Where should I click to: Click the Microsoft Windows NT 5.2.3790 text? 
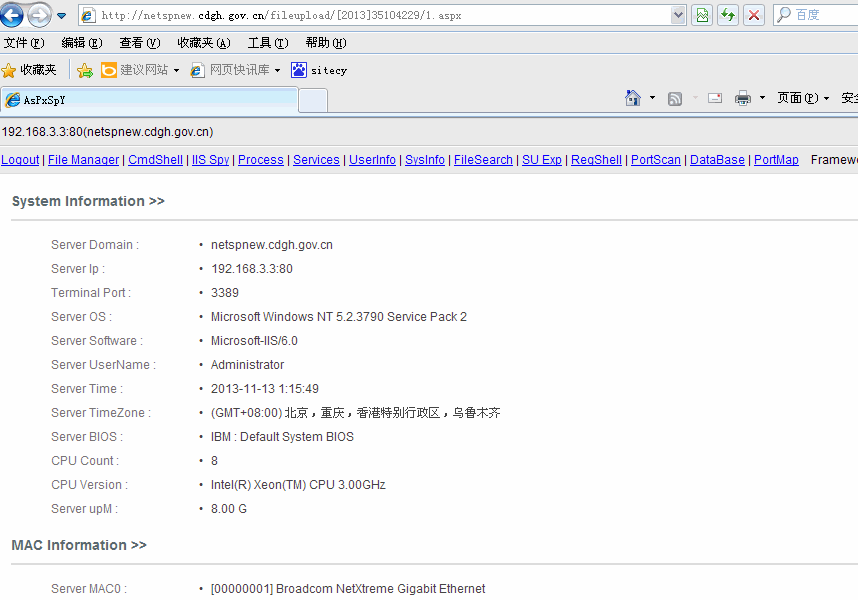[297, 317]
